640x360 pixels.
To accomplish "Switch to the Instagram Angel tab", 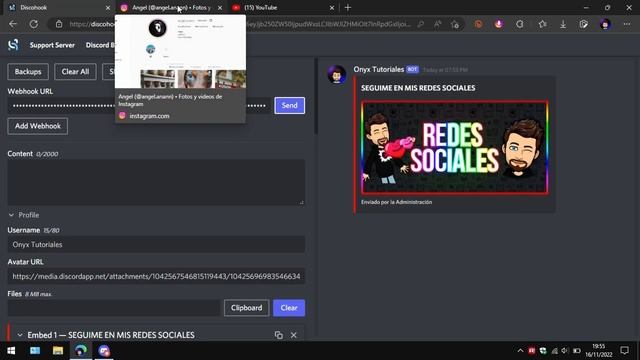I will 171,8.
